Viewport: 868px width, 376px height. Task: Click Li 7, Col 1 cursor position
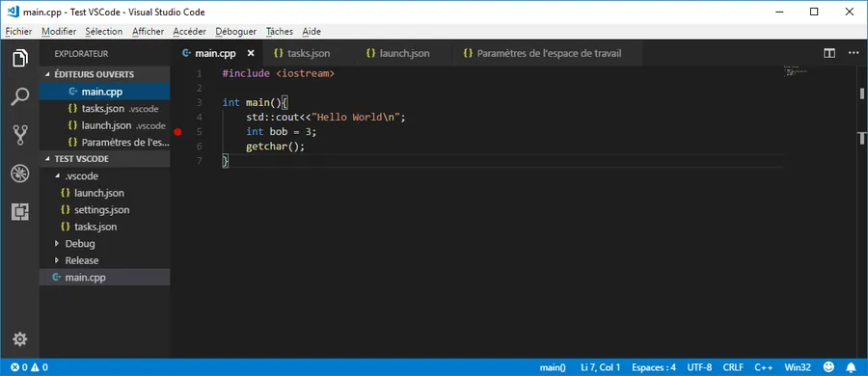(x=601, y=367)
